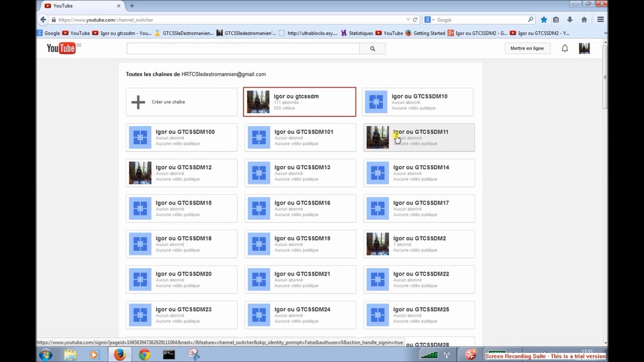Click the Igor ou GTCSSDM2 channel thumbnail
Image resolution: width=644 pixels, height=362 pixels.
[377, 244]
